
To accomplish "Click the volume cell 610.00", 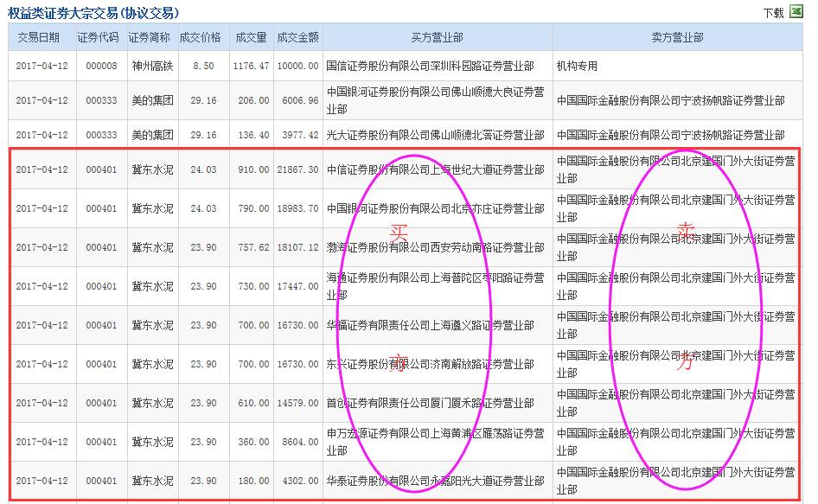I will [x=253, y=403].
